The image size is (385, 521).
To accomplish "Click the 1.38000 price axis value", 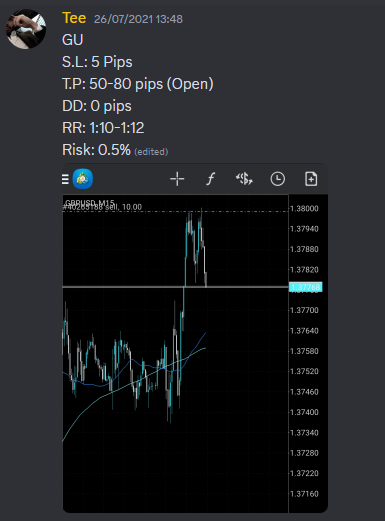I will point(304,209).
